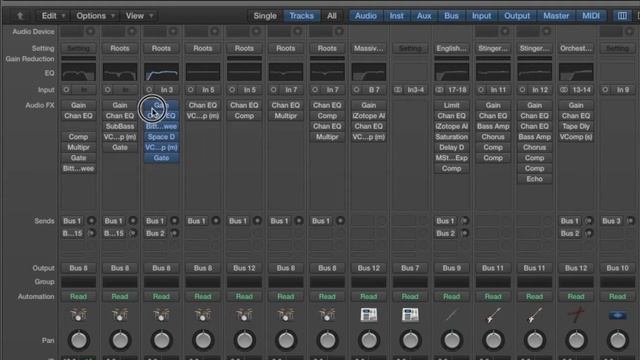Switch mixer to All view
The image size is (640, 360).
point(332,16)
